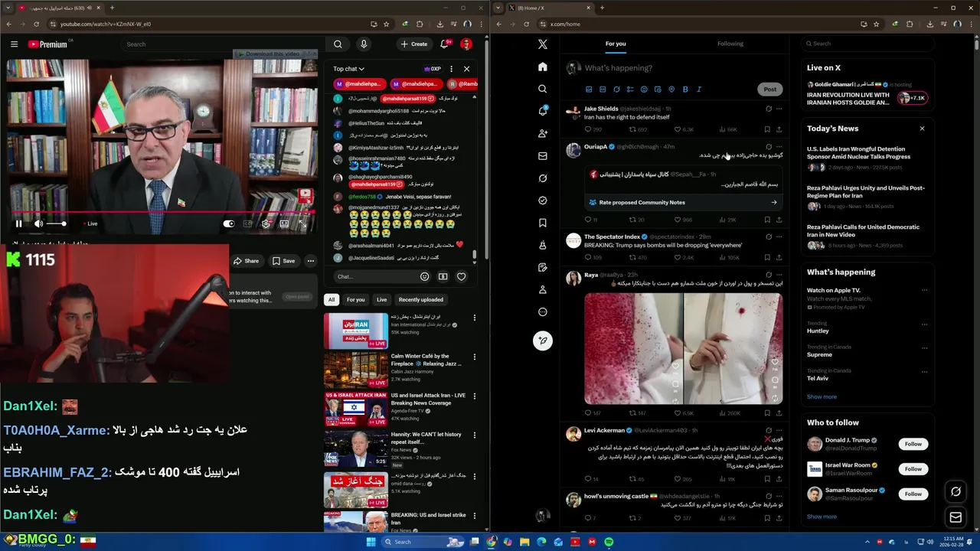Dismiss the Today's News panel
Screen dimensions: 980x551
tap(922, 129)
